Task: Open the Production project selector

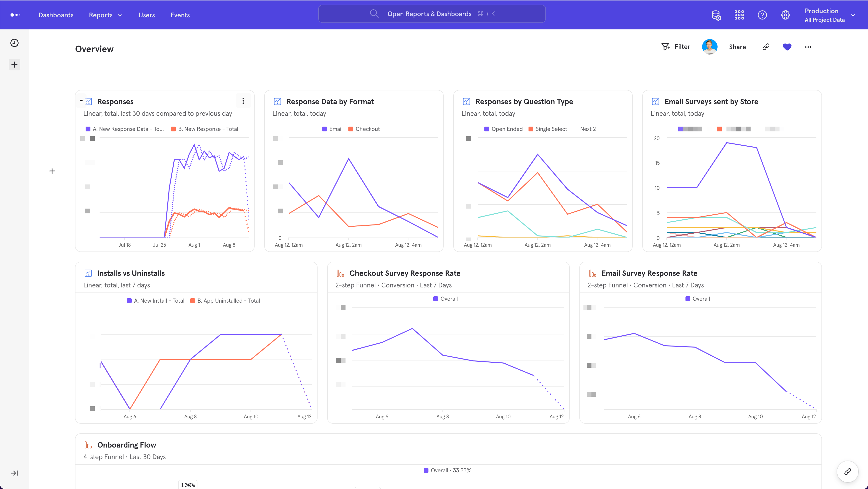Action: pos(829,15)
